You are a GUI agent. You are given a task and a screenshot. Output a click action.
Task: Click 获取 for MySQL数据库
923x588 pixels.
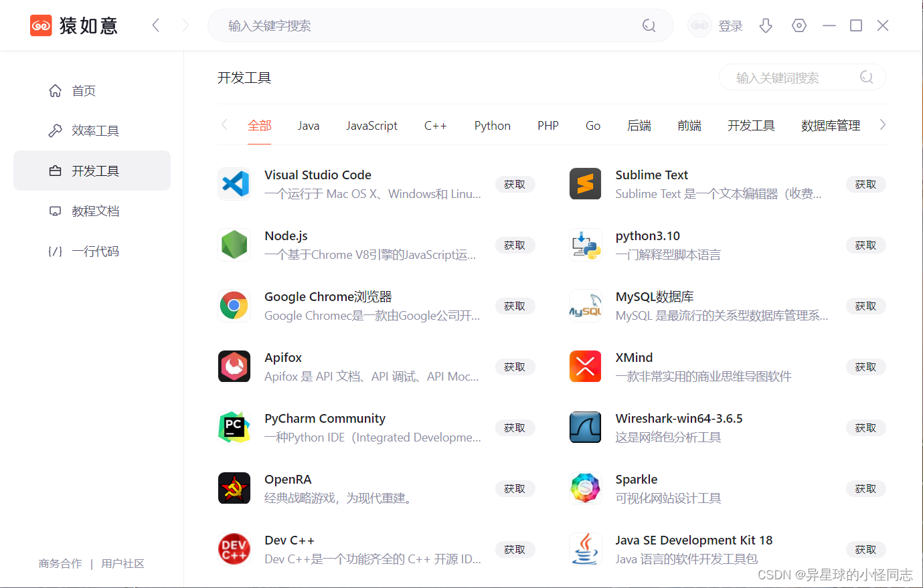pos(865,306)
